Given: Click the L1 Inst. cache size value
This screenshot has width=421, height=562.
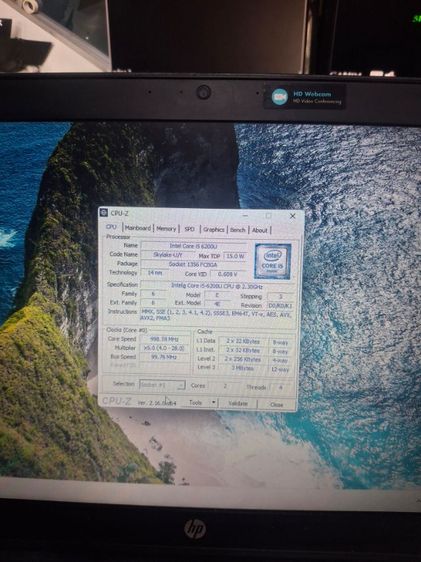Looking at the screenshot, I should coord(243,350).
